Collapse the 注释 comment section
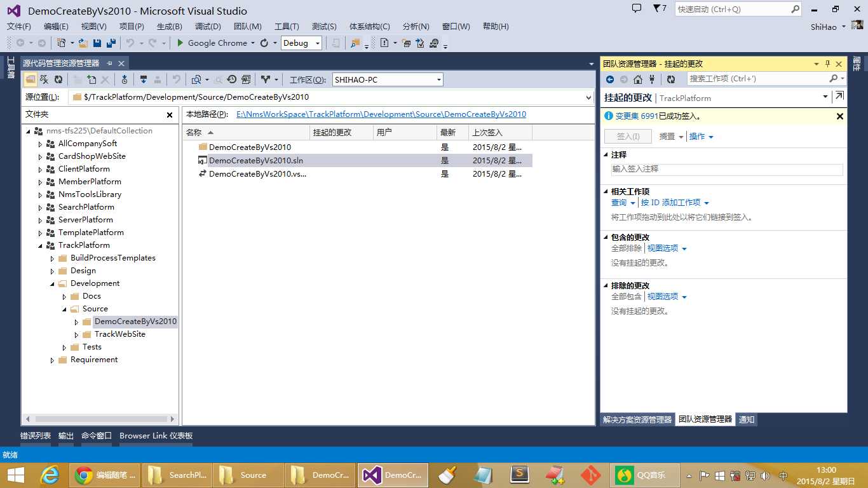The image size is (868, 488). (605, 155)
